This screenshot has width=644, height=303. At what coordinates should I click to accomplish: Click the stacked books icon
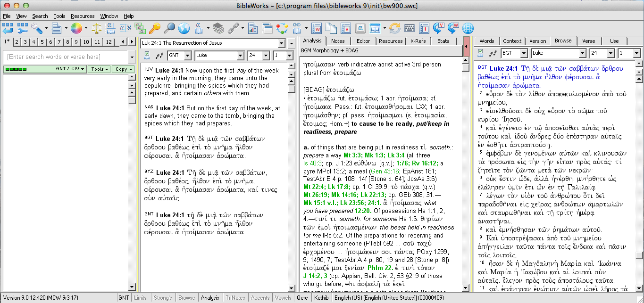click(218, 28)
